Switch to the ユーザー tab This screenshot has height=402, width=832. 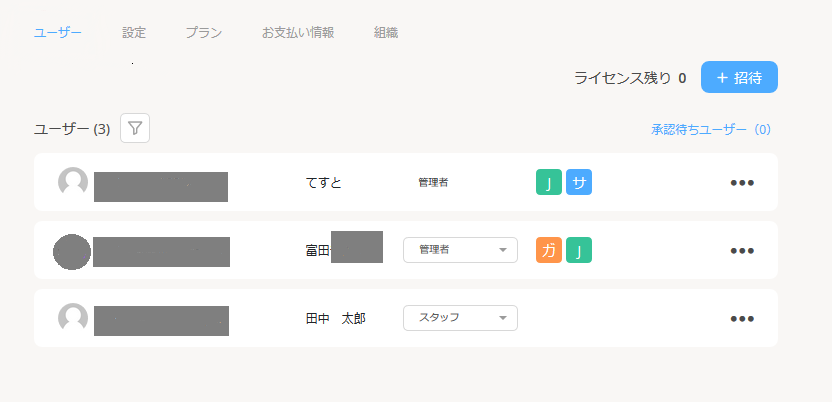pyautogui.click(x=58, y=32)
